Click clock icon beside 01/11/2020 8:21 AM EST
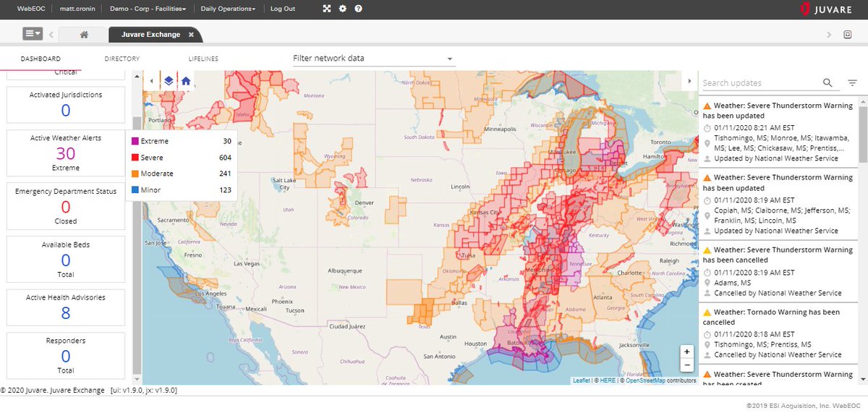Viewport: 868px width, 413px height. 707,127
